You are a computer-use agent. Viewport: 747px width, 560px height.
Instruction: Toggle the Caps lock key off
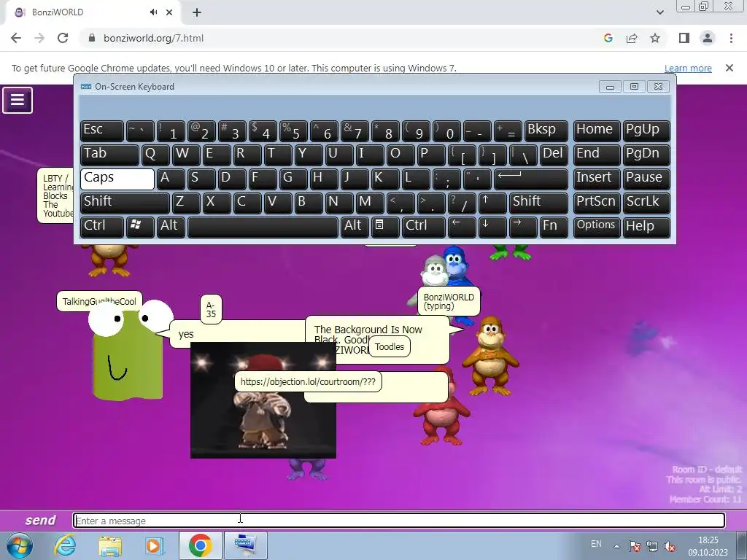click(x=117, y=179)
